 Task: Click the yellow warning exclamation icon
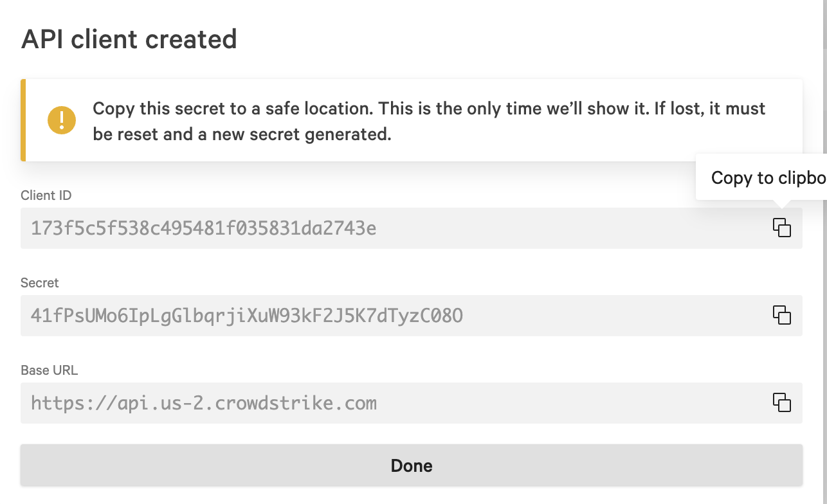click(62, 120)
